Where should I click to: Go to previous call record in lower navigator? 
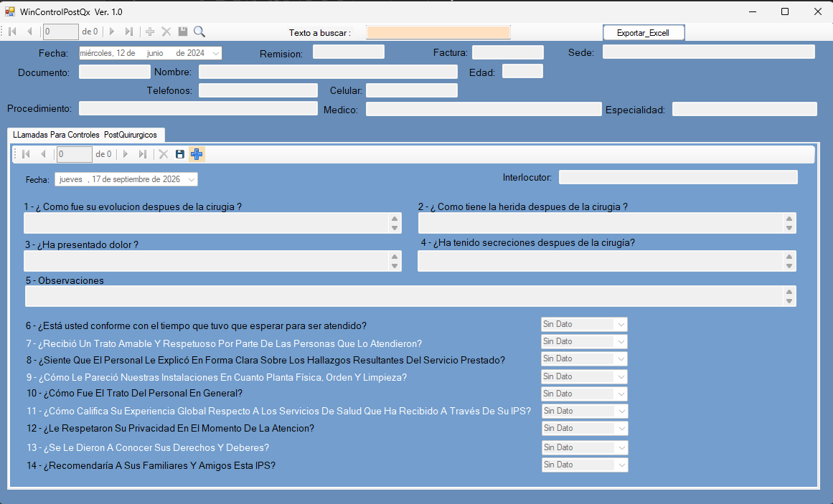click(44, 154)
